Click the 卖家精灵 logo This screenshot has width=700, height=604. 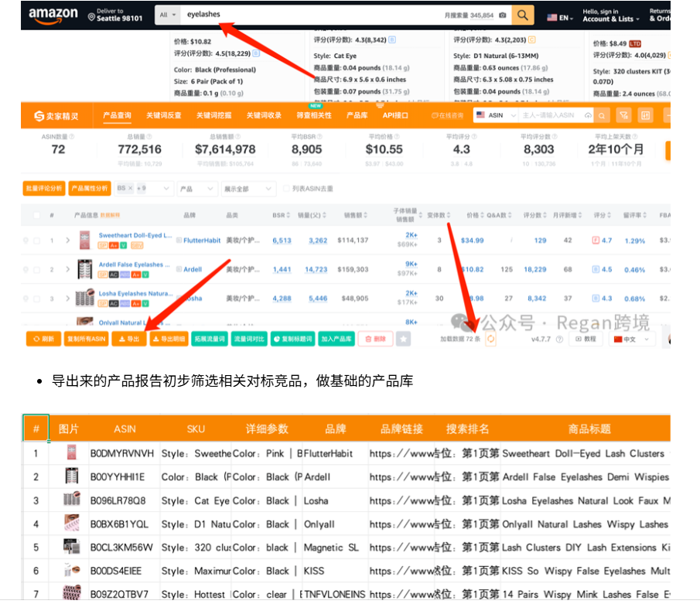click(56, 116)
